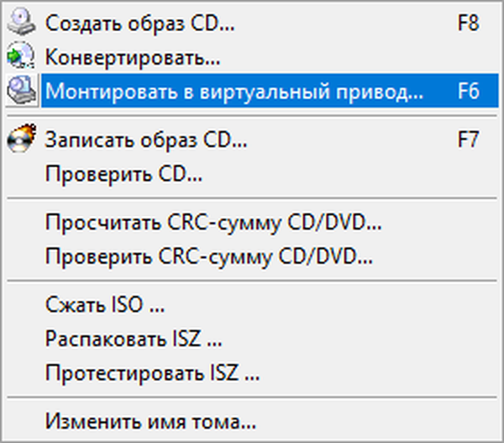Select Записать образ CD... entry
The width and height of the screenshot is (504, 443).
(x=252, y=140)
